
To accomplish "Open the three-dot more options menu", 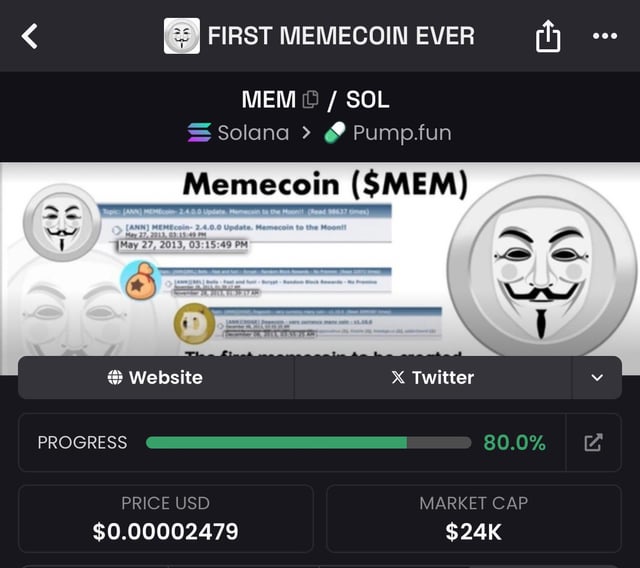I will pyautogui.click(x=605, y=36).
